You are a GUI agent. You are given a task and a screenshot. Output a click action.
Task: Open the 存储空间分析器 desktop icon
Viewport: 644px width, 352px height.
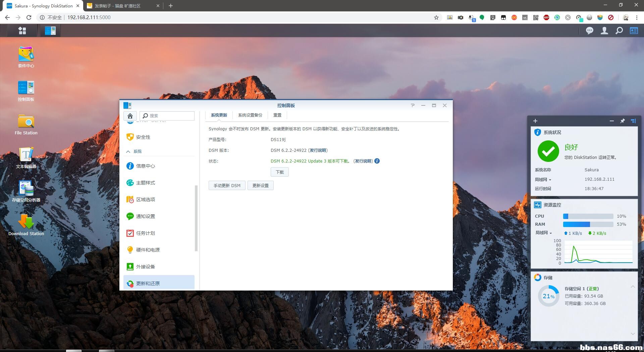[26, 191]
